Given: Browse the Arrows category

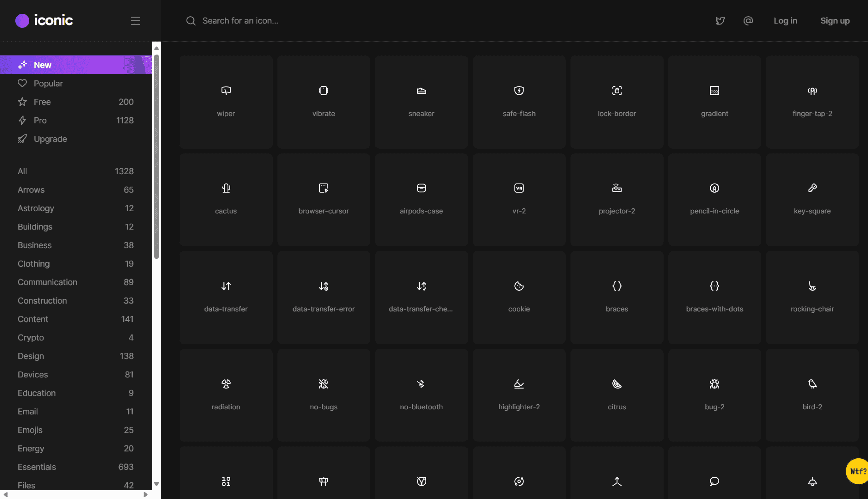Looking at the screenshot, I should coord(76,190).
